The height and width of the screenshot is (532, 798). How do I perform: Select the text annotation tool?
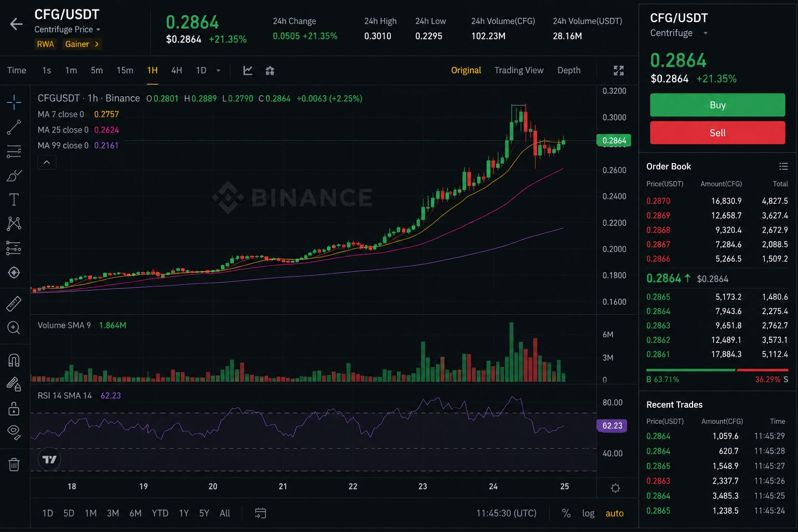14,199
